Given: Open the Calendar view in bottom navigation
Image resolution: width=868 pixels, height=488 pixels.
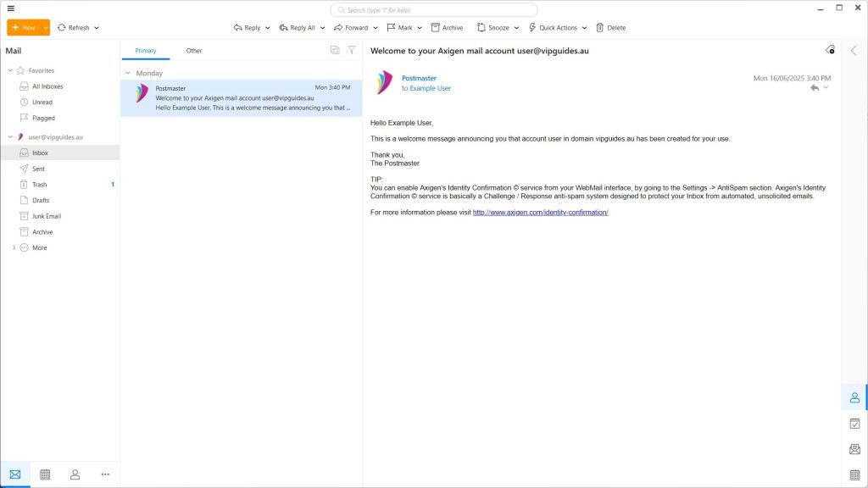Looking at the screenshot, I should tap(45, 474).
